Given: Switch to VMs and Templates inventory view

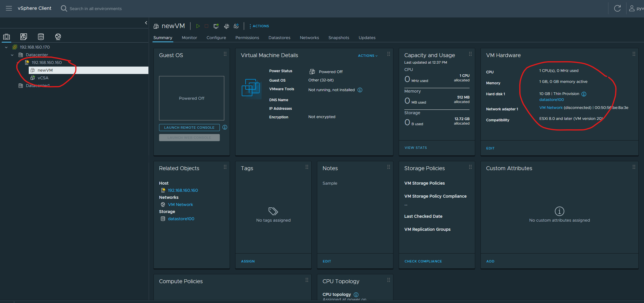Looking at the screenshot, I should click(24, 37).
